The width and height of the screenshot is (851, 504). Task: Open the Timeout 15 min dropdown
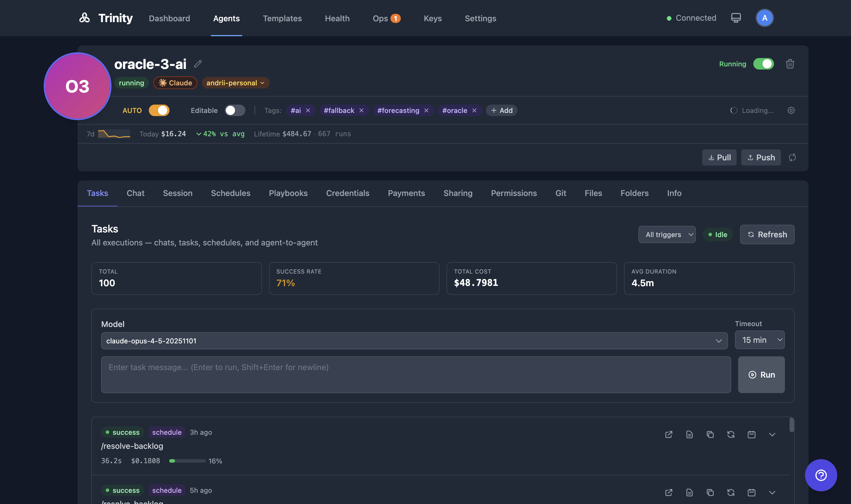tap(759, 340)
